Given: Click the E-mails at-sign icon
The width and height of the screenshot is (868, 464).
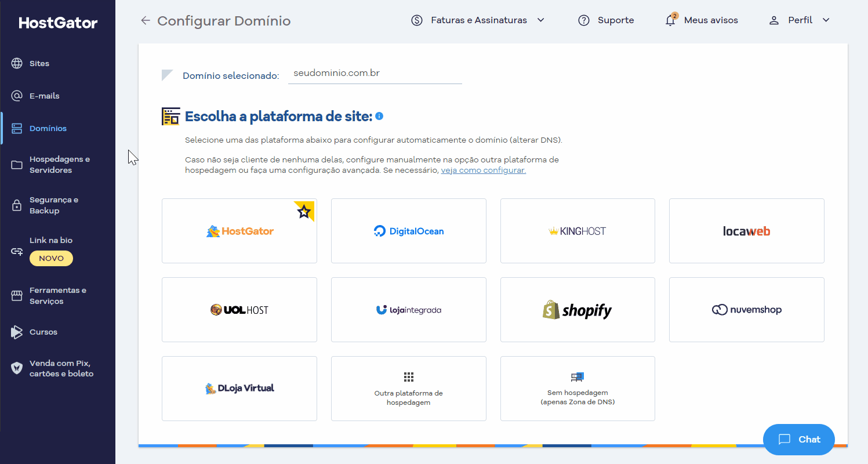Looking at the screenshot, I should (17, 96).
